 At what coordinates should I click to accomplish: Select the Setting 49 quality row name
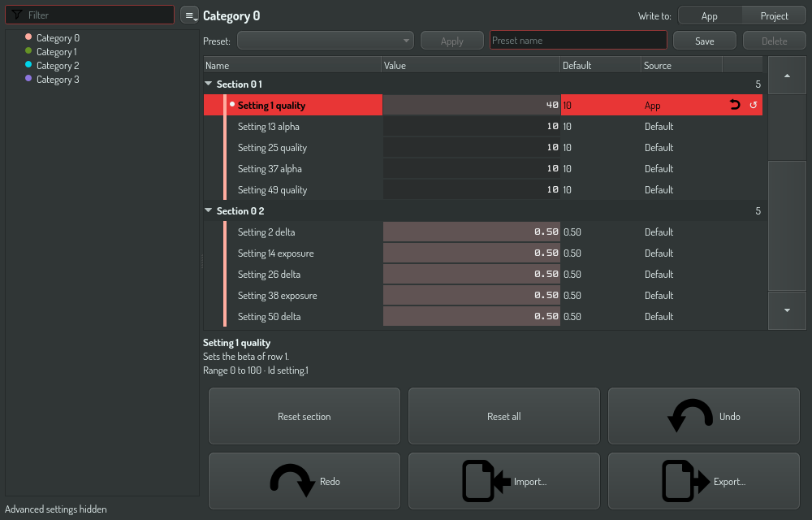pyautogui.click(x=272, y=190)
